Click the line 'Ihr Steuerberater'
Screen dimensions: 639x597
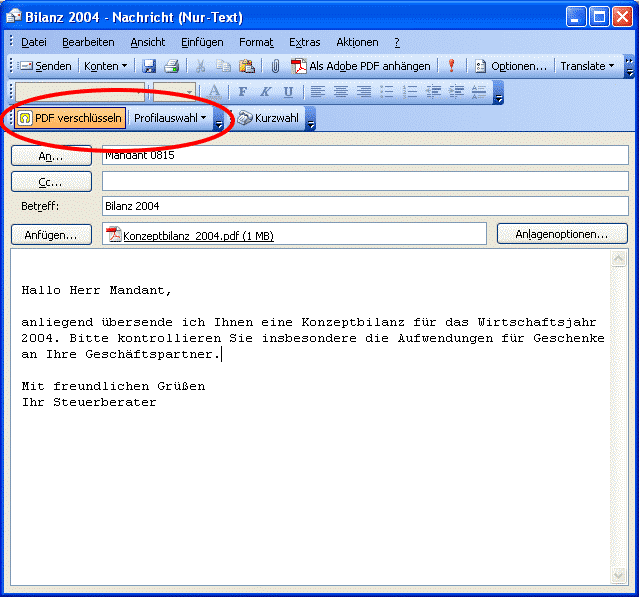89,402
